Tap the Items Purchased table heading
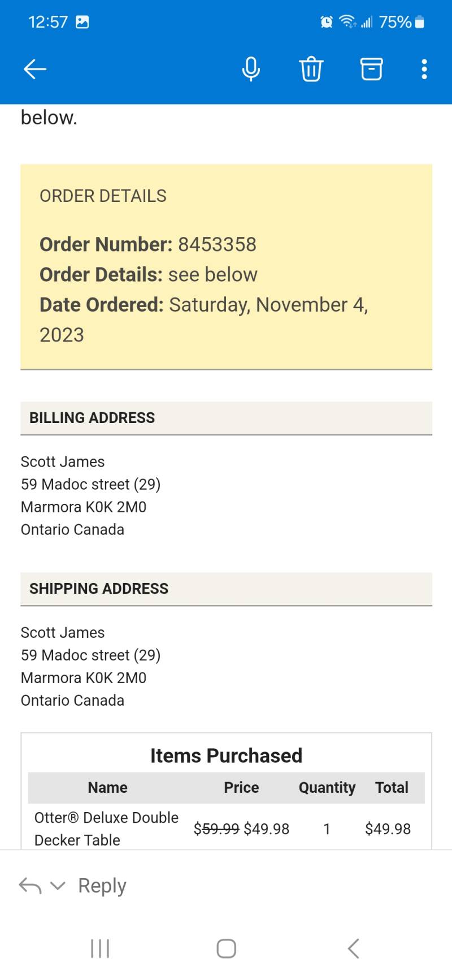The height and width of the screenshot is (980, 452). [226, 755]
